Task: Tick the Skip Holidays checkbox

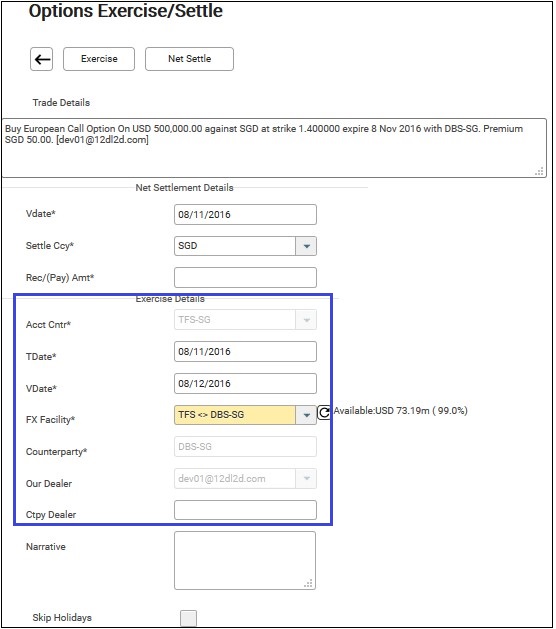Action: click(x=189, y=618)
